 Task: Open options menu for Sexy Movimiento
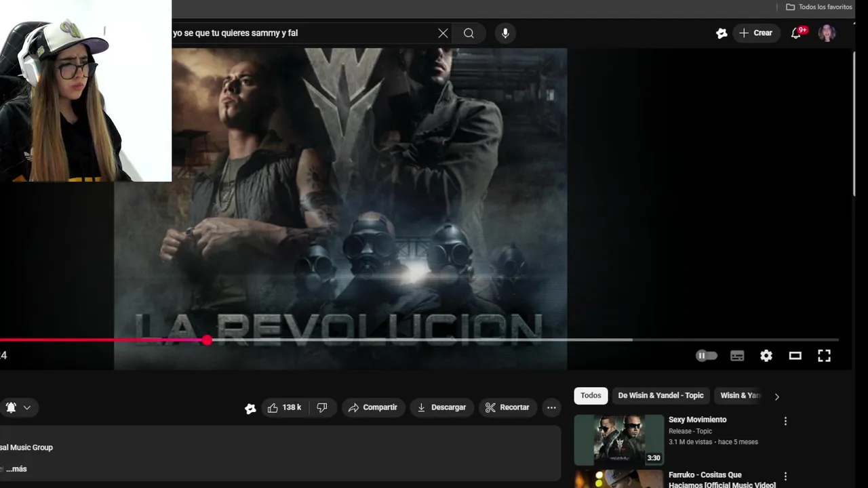tap(785, 421)
